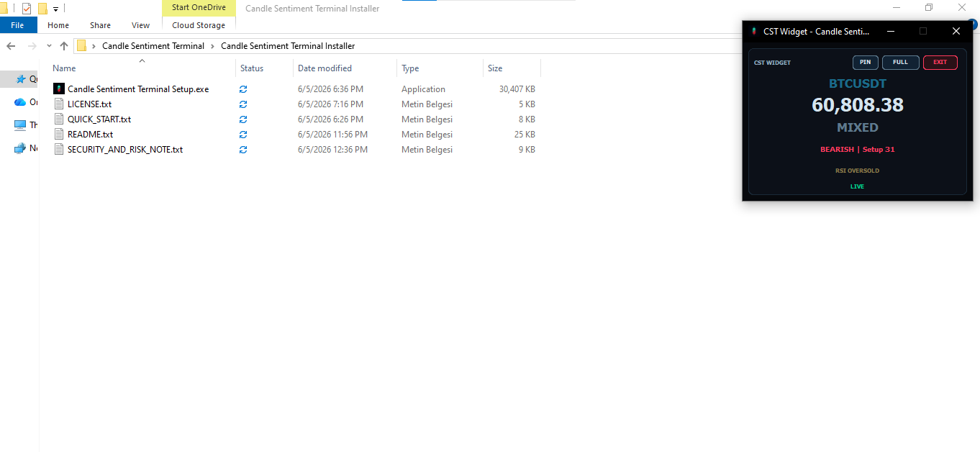Click the Properties checkmark quick access icon
980x452 pixels.
(x=27, y=9)
